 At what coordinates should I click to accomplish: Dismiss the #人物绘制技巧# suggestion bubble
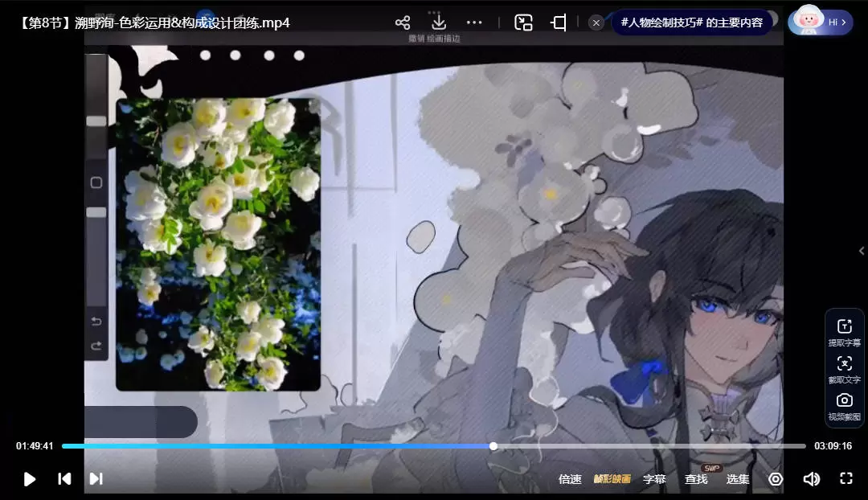coord(596,23)
